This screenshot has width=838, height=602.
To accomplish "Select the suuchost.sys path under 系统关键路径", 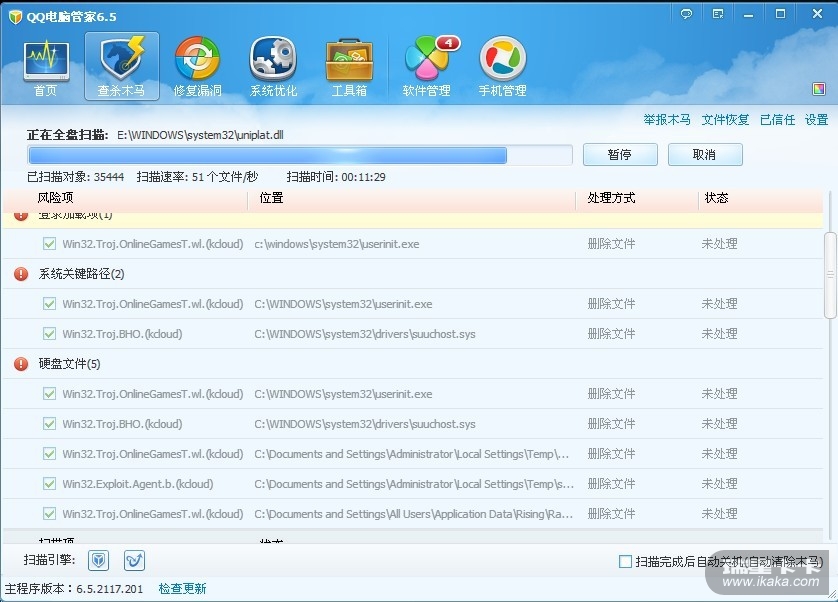I will 365,334.
